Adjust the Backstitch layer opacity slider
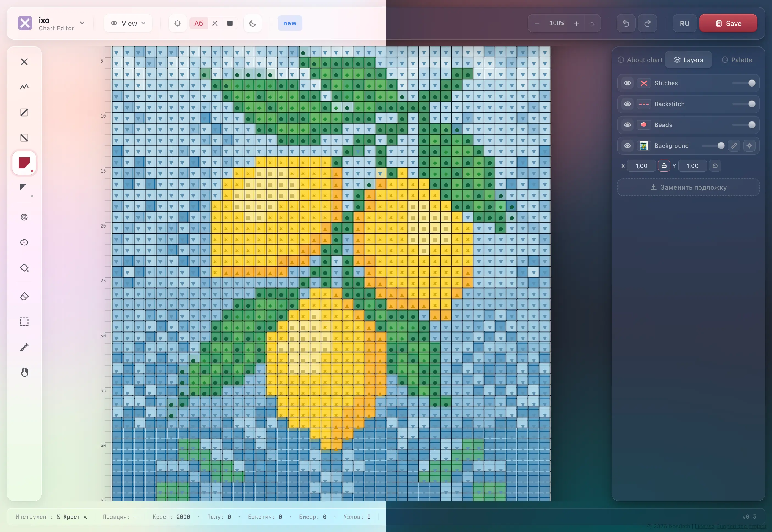Image resolution: width=772 pixels, height=532 pixels. pos(744,104)
